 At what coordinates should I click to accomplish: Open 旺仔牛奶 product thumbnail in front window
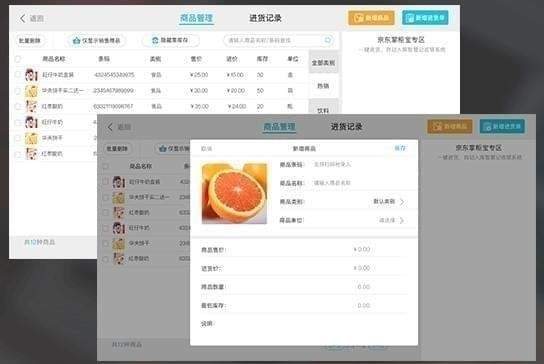pyautogui.click(x=119, y=228)
